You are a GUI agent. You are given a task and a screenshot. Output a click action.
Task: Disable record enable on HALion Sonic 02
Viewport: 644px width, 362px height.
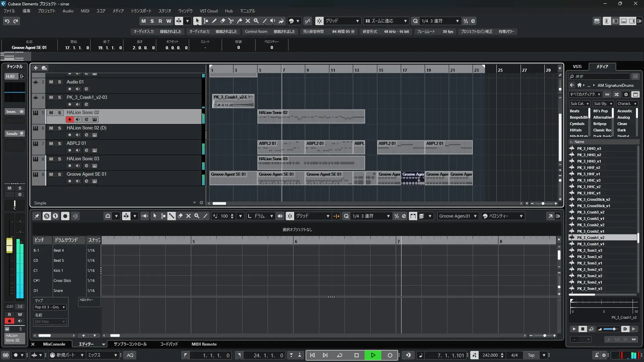tap(69, 120)
